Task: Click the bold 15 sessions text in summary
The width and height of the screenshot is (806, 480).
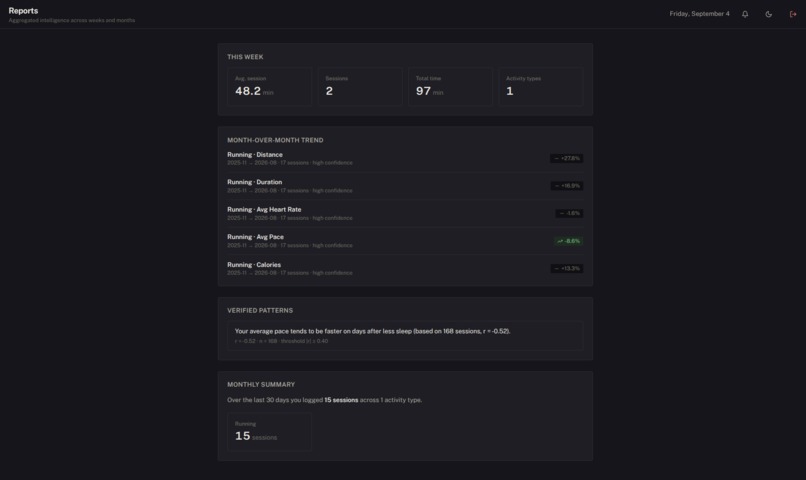Action: [x=341, y=400]
